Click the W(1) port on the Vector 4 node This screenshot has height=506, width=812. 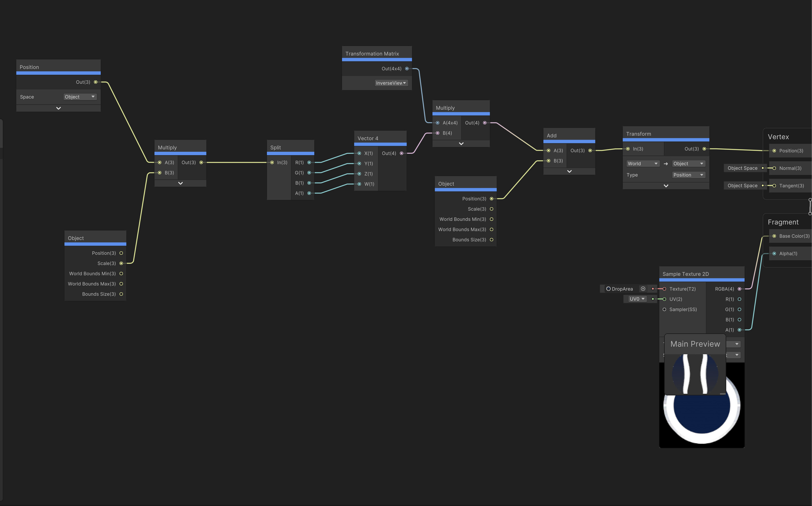pos(359,184)
